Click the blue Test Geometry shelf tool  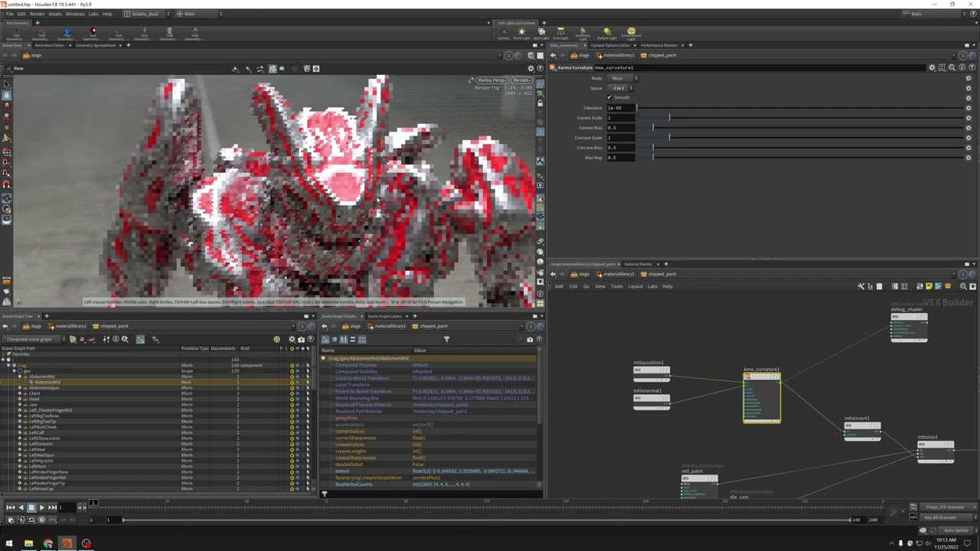66,34
